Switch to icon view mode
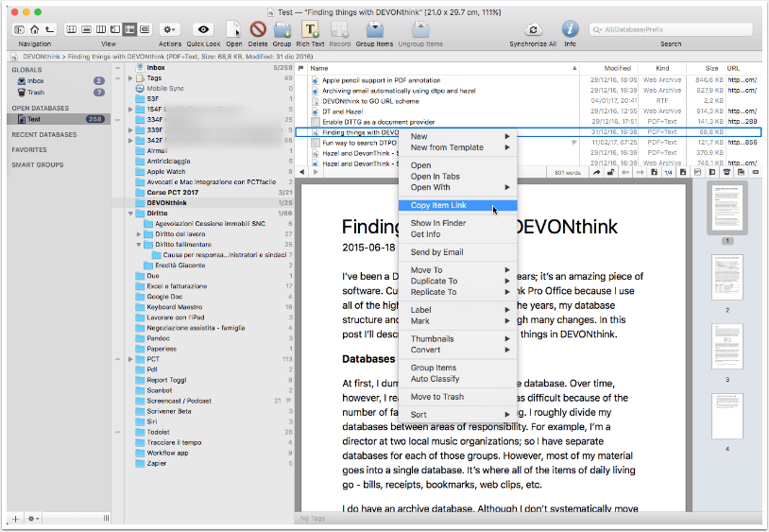The width and height of the screenshot is (769, 532). click(x=72, y=29)
